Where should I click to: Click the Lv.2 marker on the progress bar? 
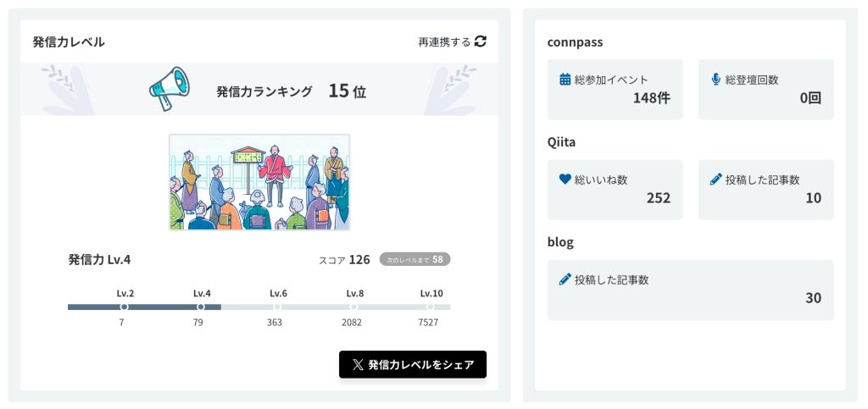click(124, 307)
